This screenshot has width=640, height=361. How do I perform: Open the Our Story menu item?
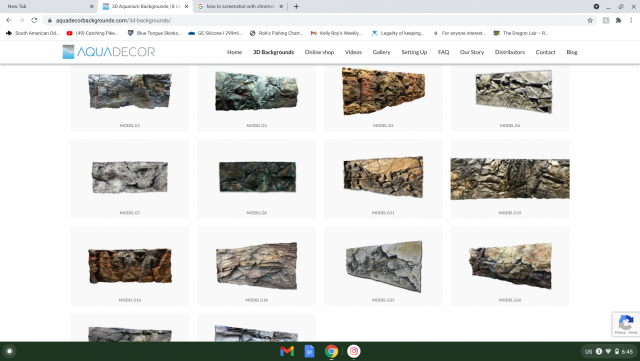click(472, 52)
